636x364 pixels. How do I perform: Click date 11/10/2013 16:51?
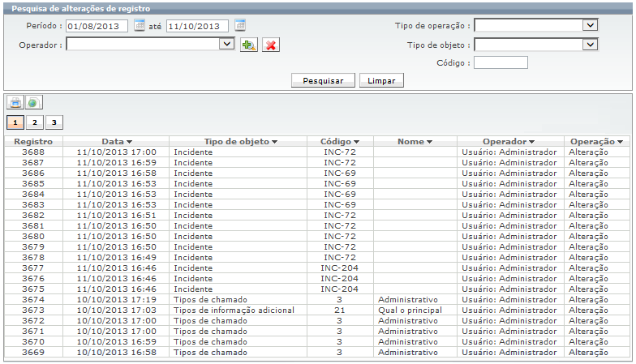pyautogui.click(x=117, y=216)
